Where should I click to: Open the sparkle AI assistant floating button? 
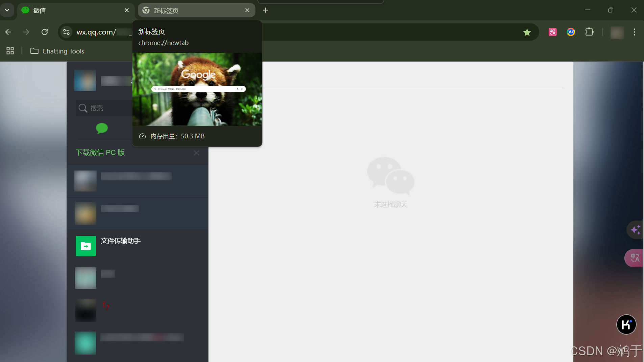tap(635, 230)
